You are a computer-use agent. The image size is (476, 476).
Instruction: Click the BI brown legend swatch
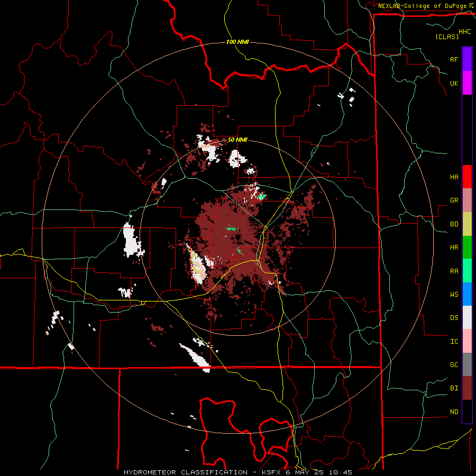[x=467, y=388]
